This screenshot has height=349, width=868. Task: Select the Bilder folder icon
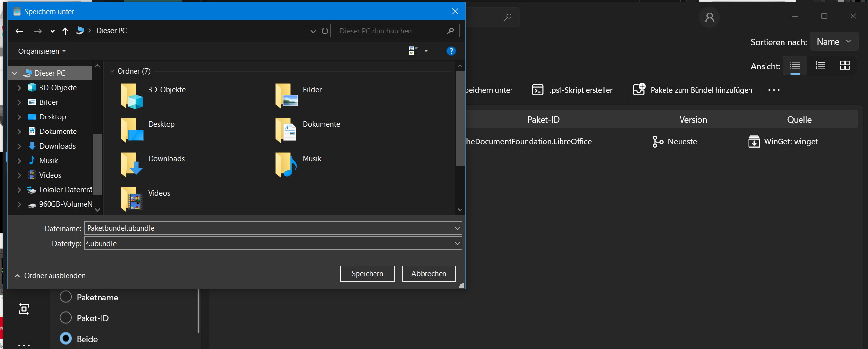point(286,96)
